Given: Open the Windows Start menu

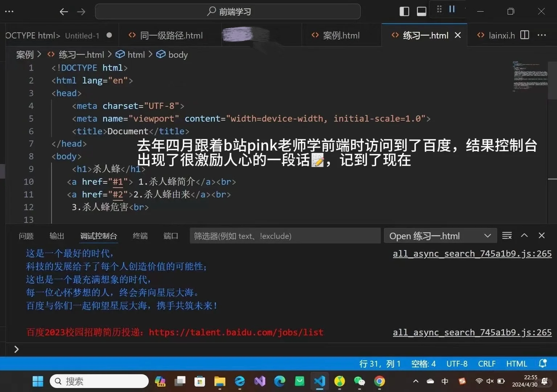Looking at the screenshot, I should click(38, 381).
